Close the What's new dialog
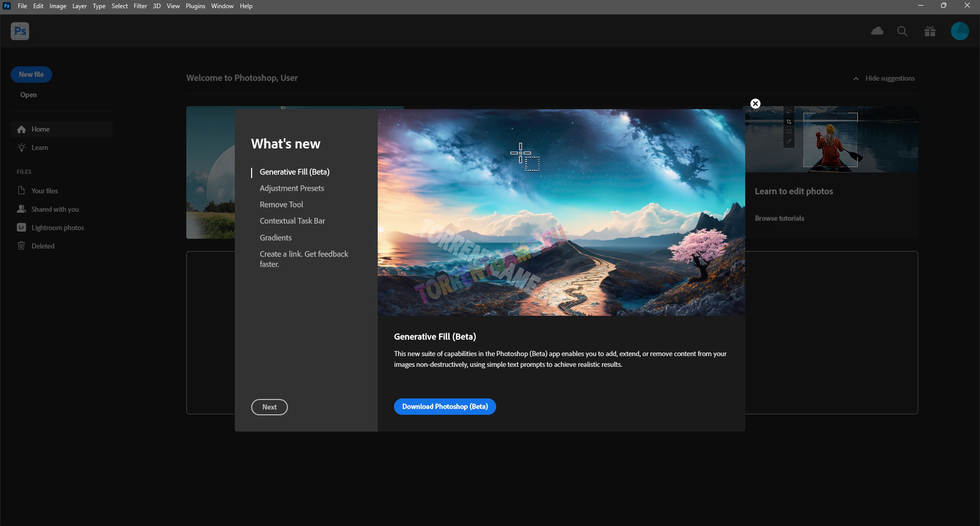The image size is (980, 526). [755, 104]
